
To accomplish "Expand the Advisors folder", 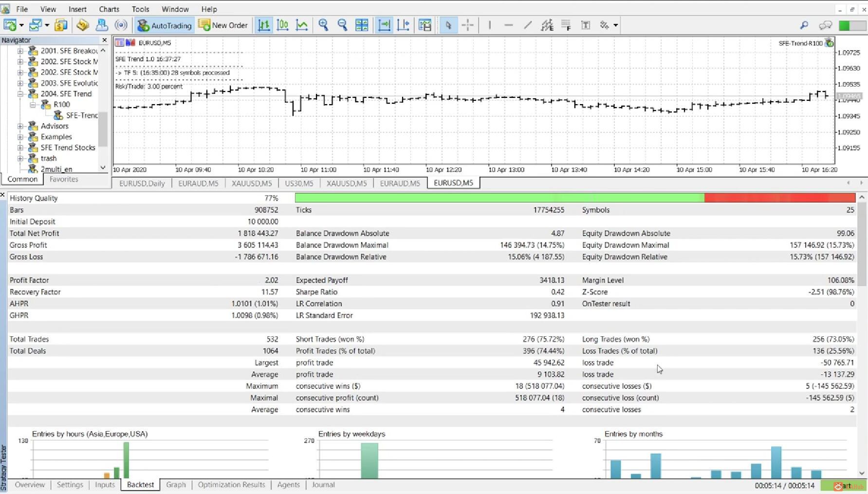I will click(x=20, y=126).
